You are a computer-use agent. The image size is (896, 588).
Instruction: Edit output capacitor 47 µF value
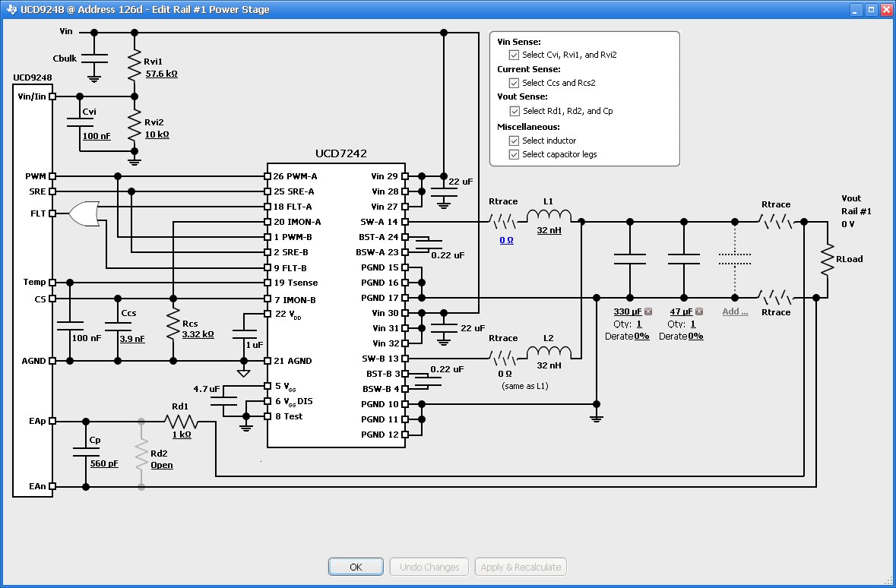coord(681,312)
